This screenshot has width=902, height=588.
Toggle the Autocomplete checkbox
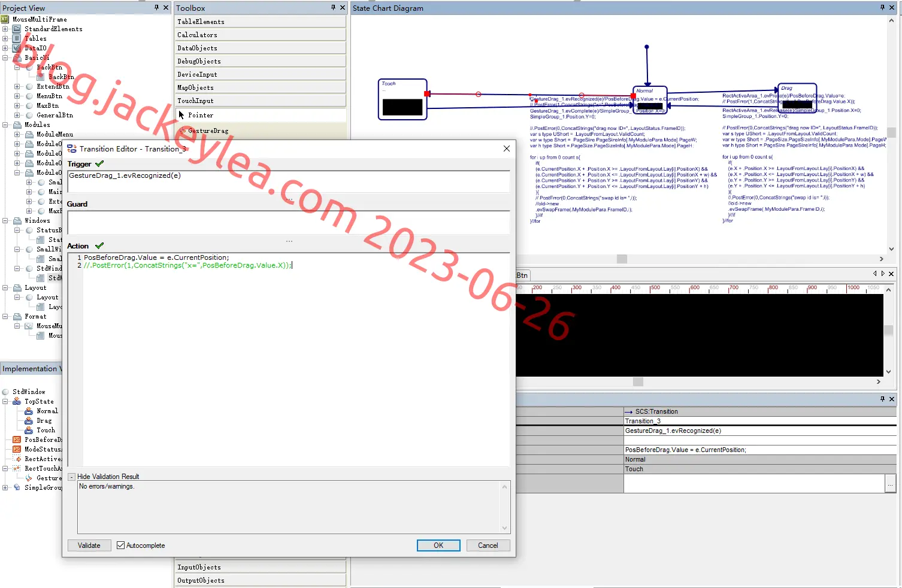pos(120,545)
